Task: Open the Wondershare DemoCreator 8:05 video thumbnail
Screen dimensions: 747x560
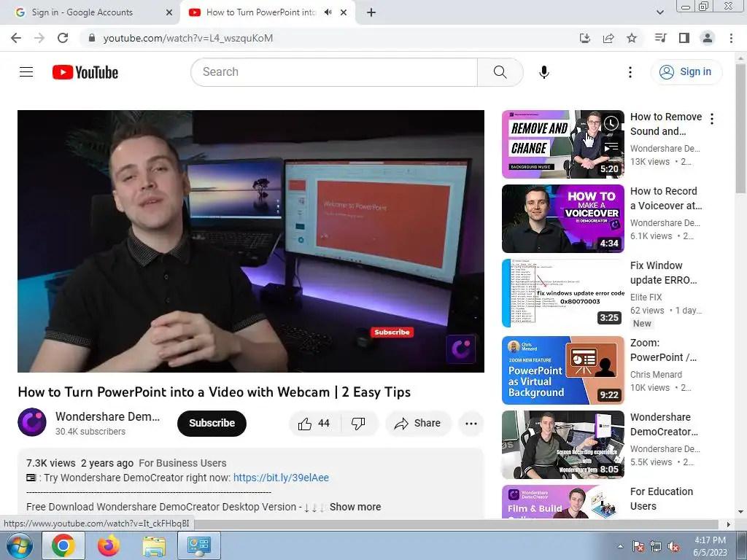Action: tap(562, 444)
